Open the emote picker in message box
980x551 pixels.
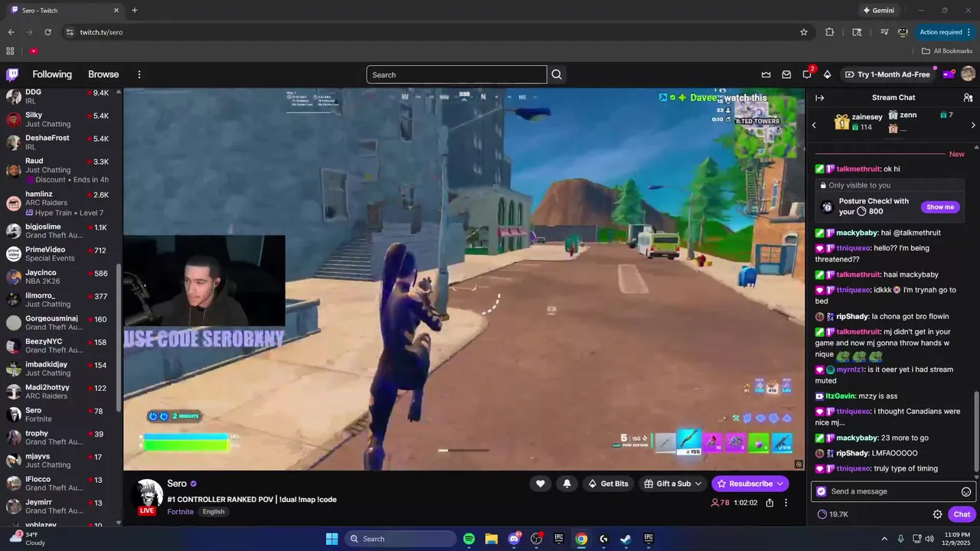point(966,491)
